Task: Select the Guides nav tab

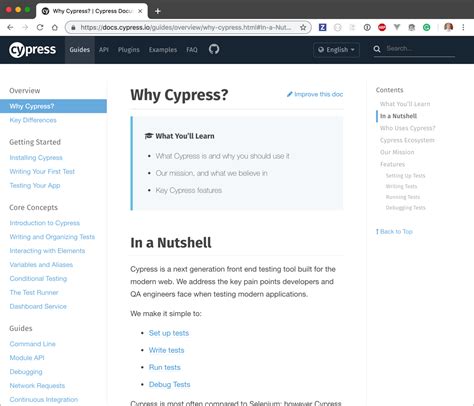Action: 80,50
